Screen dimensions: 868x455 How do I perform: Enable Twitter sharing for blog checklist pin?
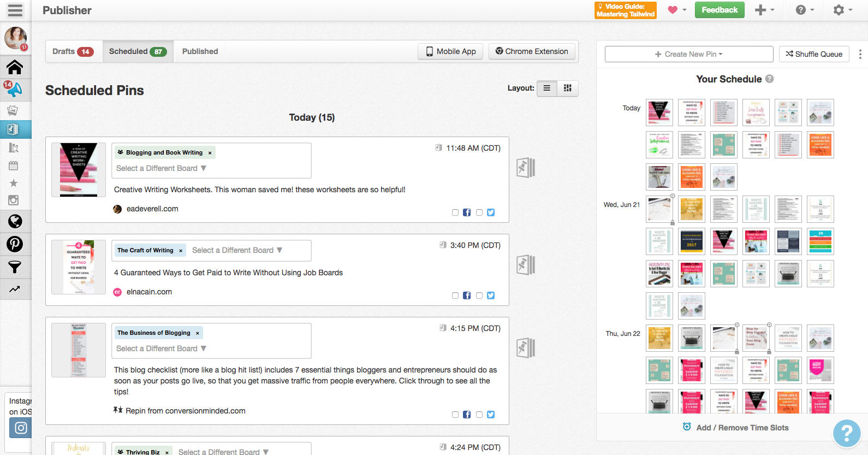[x=479, y=415]
